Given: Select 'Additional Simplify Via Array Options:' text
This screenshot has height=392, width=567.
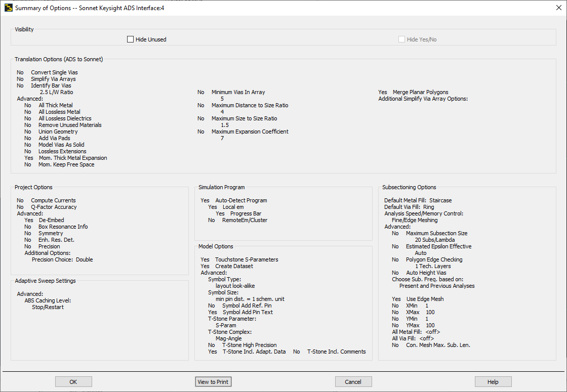Looking at the screenshot, I should click(423, 99).
